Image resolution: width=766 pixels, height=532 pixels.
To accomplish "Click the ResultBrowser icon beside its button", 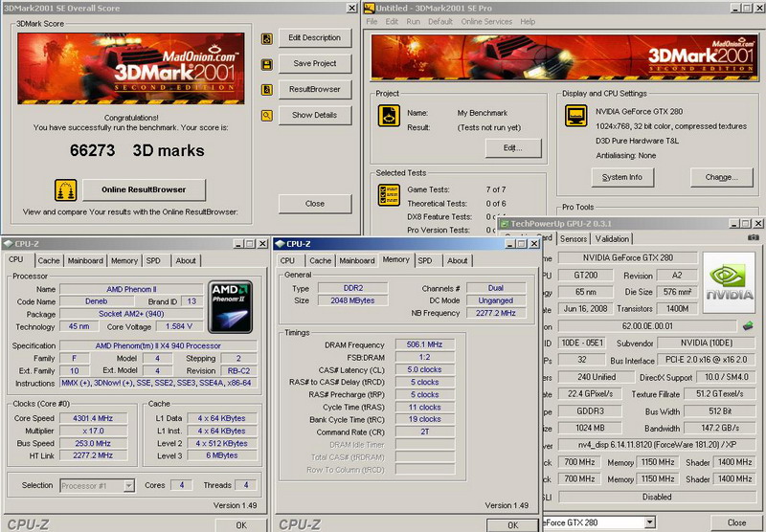I will [x=267, y=90].
